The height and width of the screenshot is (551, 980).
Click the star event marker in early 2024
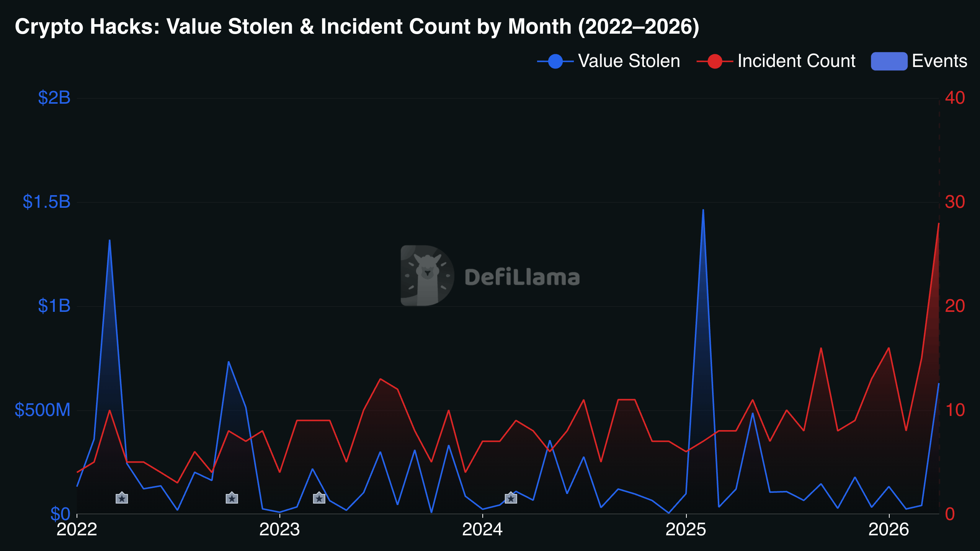coord(511,498)
